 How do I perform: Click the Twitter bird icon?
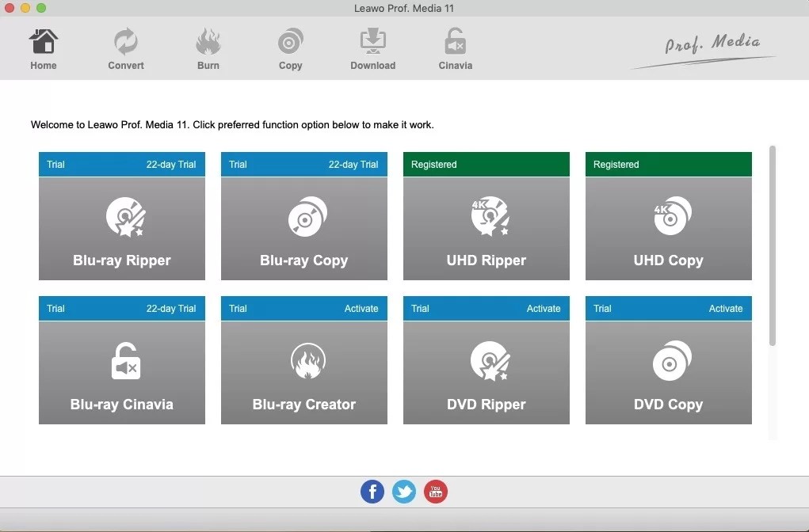click(x=404, y=491)
